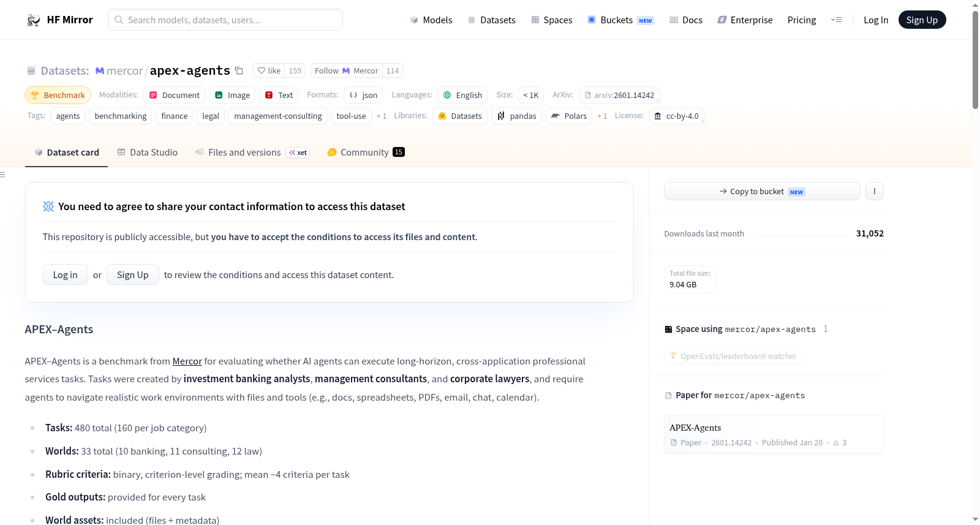Select the Dataset card tab
This screenshot has width=980, height=525.
click(67, 153)
